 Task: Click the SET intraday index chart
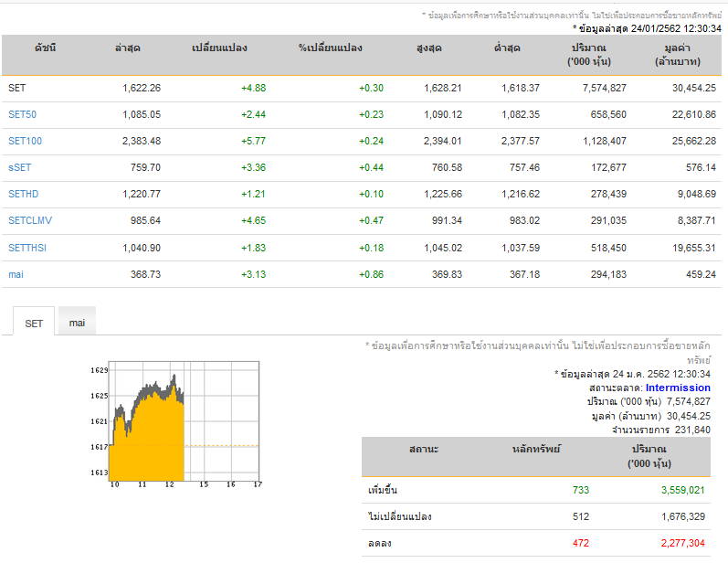176,424
